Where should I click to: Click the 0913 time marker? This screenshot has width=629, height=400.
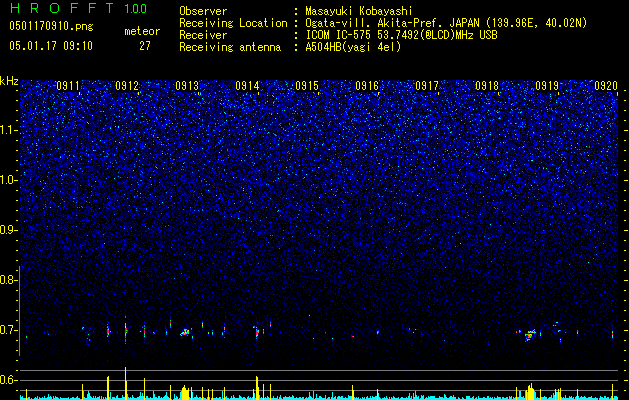tap(187, 86)
